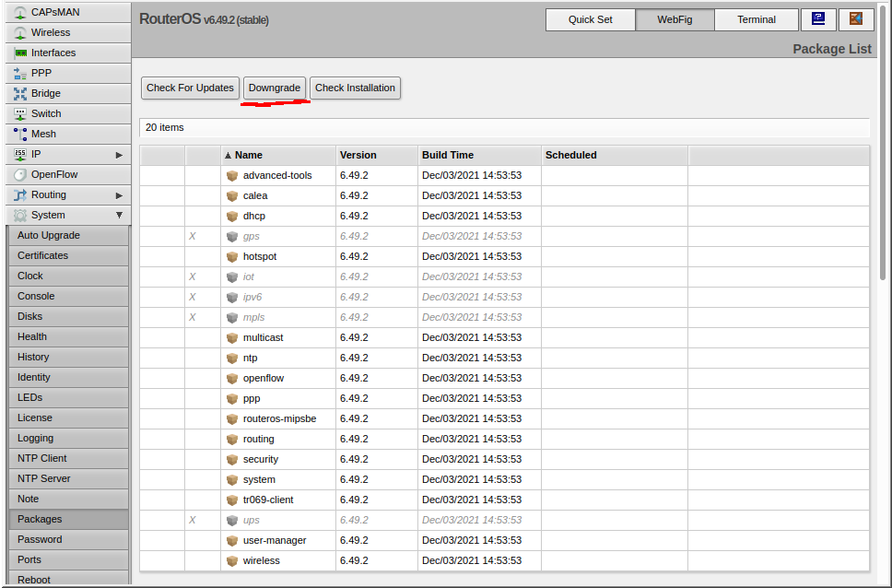This screenshot has width=892, height=588.
Task: Select the tr069-client package name
Action: pyautogui.click(x=268, y=500)
